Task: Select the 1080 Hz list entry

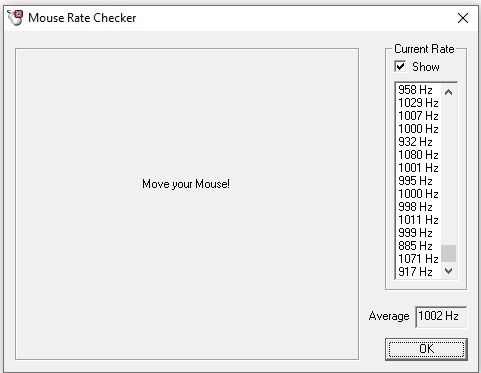Action: coord(418,155)
